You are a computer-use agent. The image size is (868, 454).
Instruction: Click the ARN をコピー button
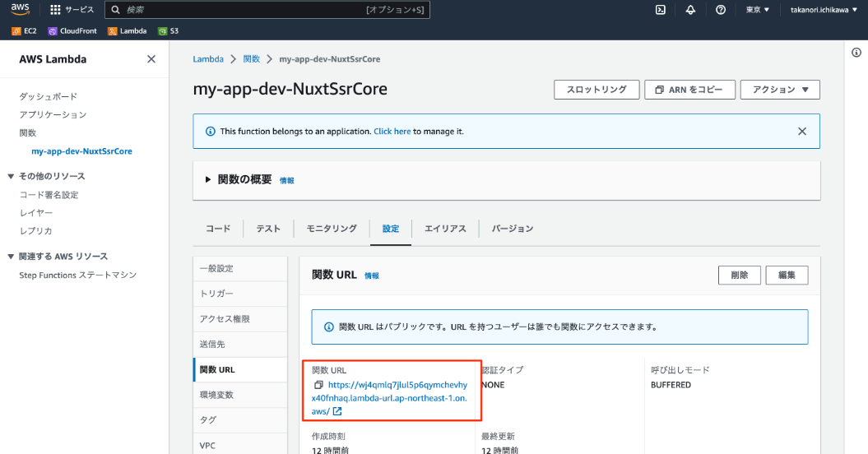click(689, 90)
